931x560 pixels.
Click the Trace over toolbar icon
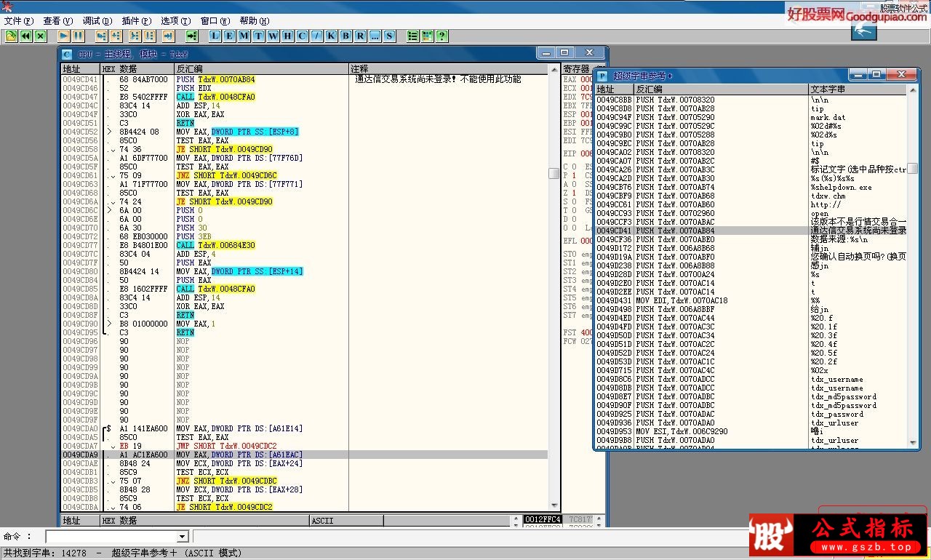click(149, 36)
